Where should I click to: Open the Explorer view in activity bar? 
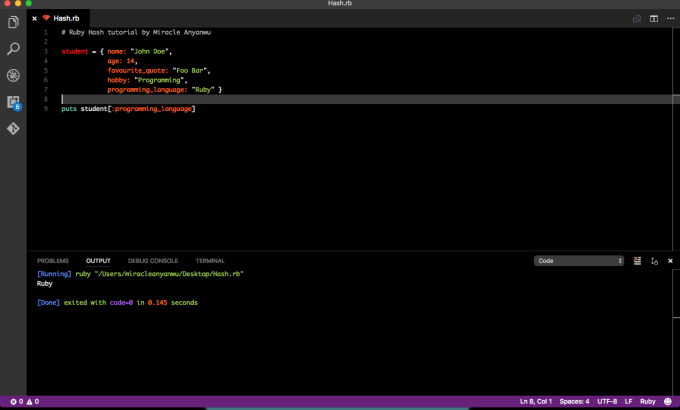tap(13, 22)
